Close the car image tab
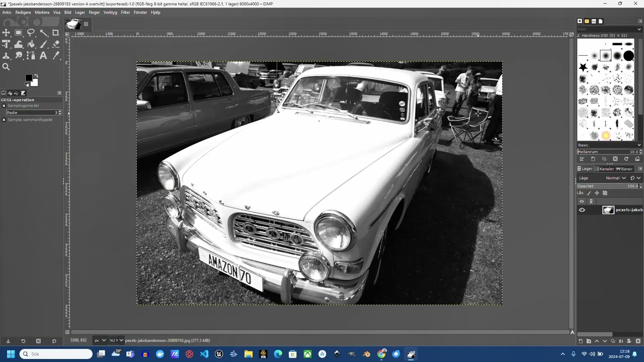 (x=86, y=24)
